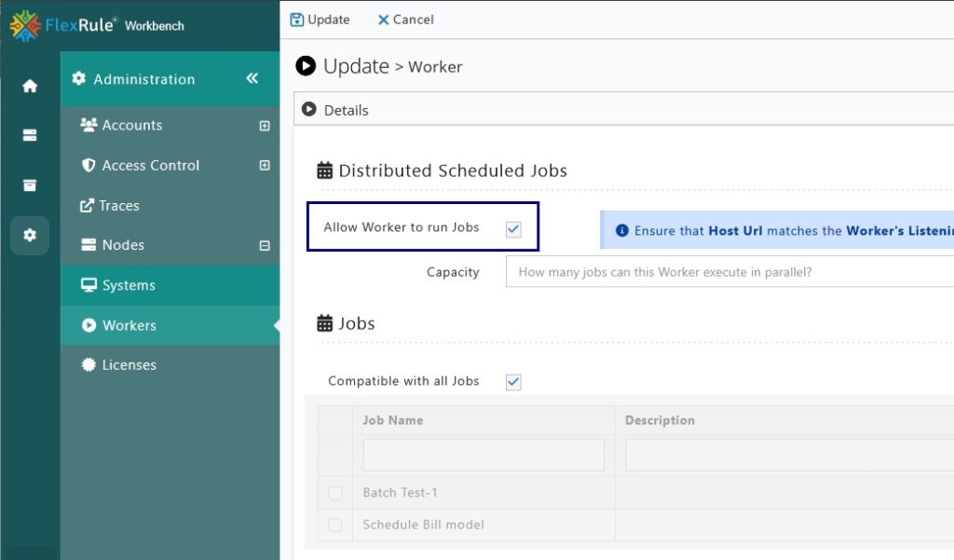The height and width of the screenshot is (560, 954).
Task: Click the Access Control shield icon
Action: point(89,165)
